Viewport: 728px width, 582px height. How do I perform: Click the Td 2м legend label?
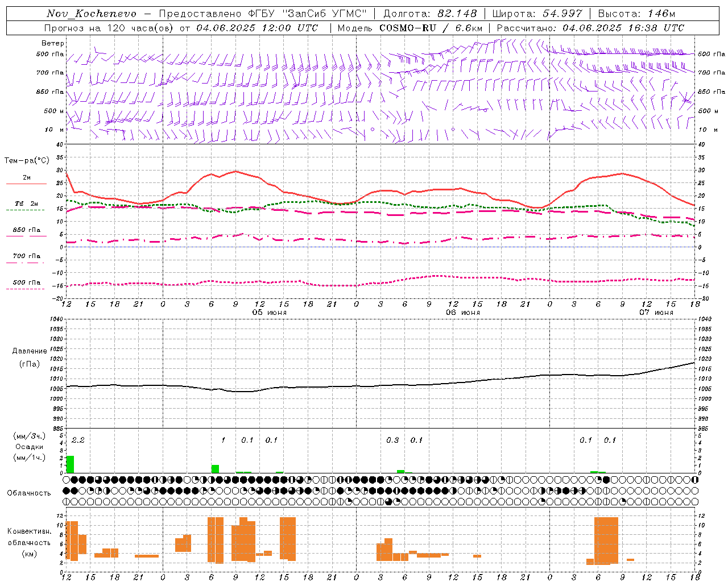pos(26,203)
